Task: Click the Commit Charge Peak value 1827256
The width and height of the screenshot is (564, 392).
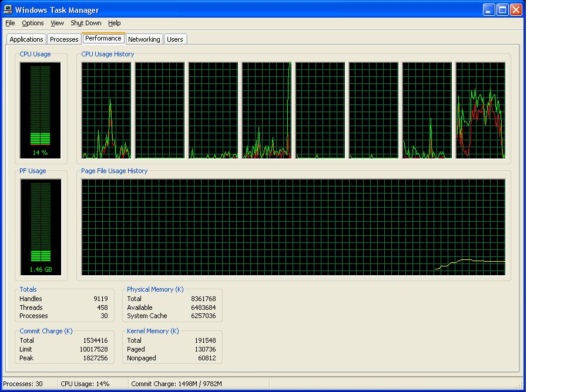Action: click(95, 358)
